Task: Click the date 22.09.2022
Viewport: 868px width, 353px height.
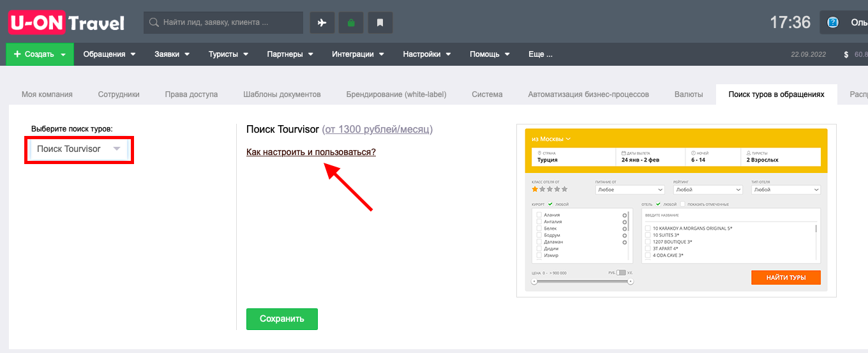Action: pos(809,55)
